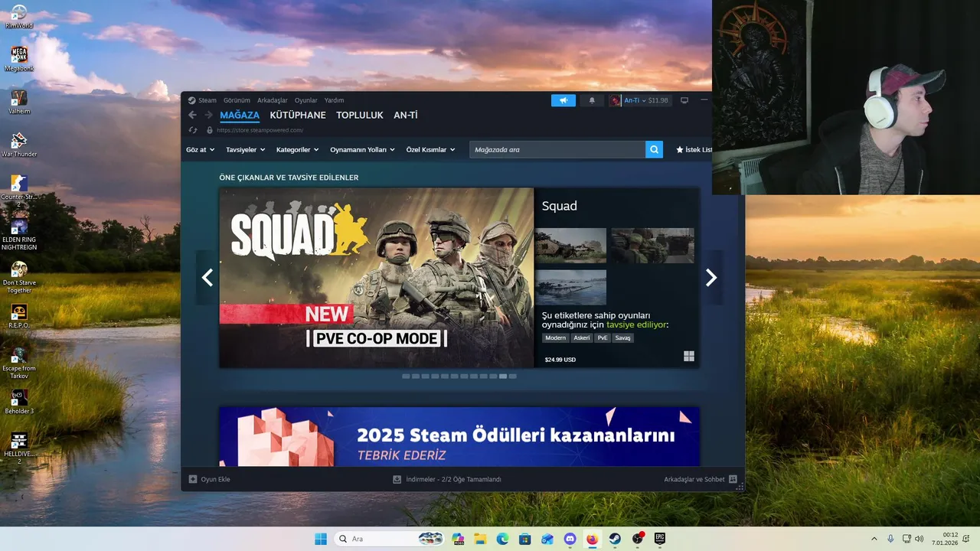Expand the Kategoriler dropdown

pyautogui.click(x=298, y=150)
